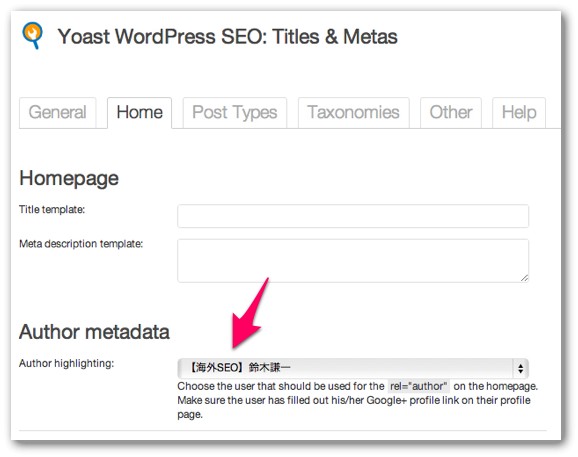This screenshot has width=578, height=457.
Task: Click the Author metadata heading
Action: [94, 332]
